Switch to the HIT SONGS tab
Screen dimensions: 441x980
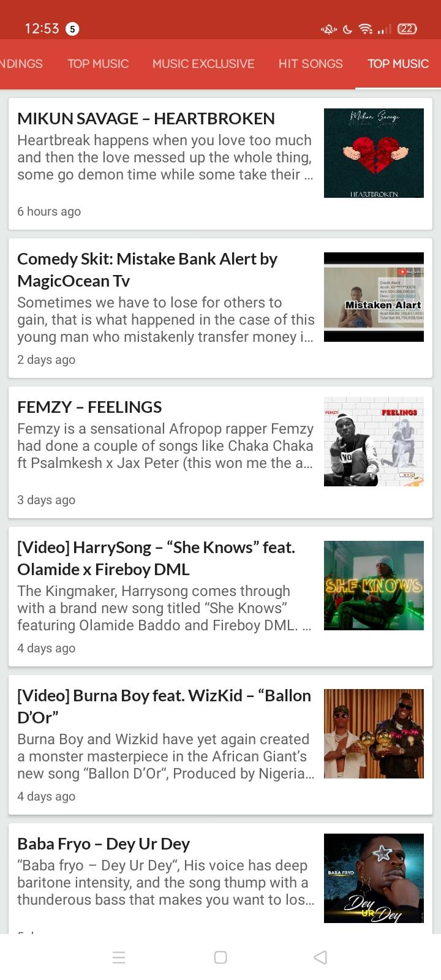tap(311, 64)
